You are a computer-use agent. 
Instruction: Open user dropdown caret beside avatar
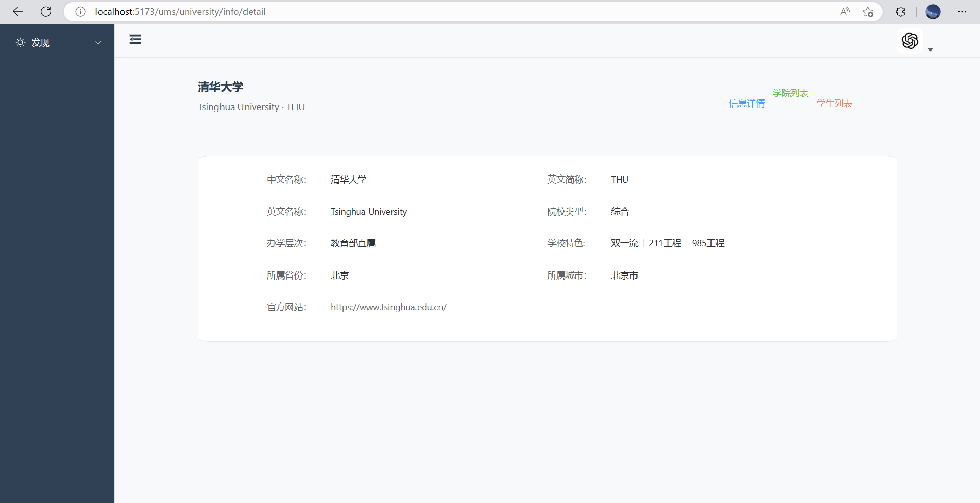[930, 49]
